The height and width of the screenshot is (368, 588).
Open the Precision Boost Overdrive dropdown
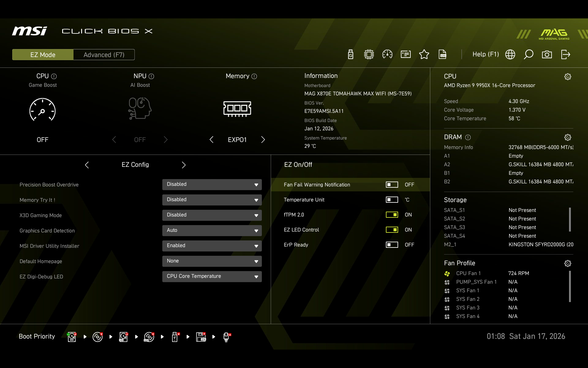tap(212, 185)
